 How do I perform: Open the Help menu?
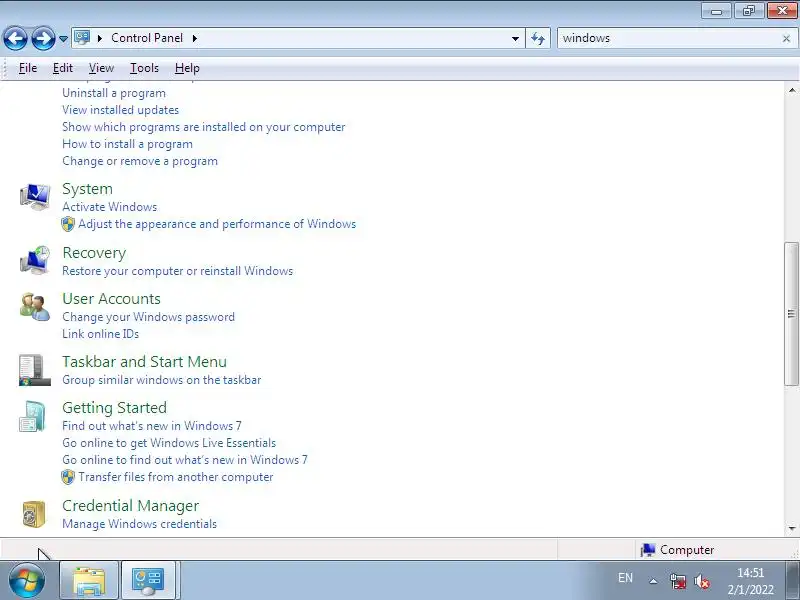coord(187,68)
